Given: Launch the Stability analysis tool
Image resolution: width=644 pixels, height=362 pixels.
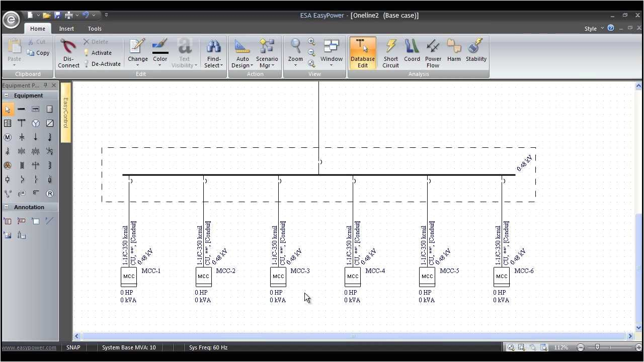Looking at the screenshot, I should click(x=475, y=53).
